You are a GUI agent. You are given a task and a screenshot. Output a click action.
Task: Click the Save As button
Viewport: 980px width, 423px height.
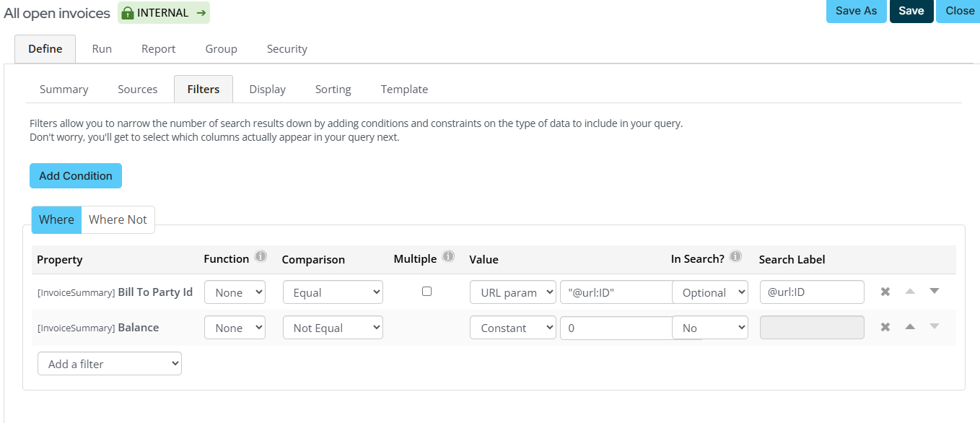click(856, 11)
